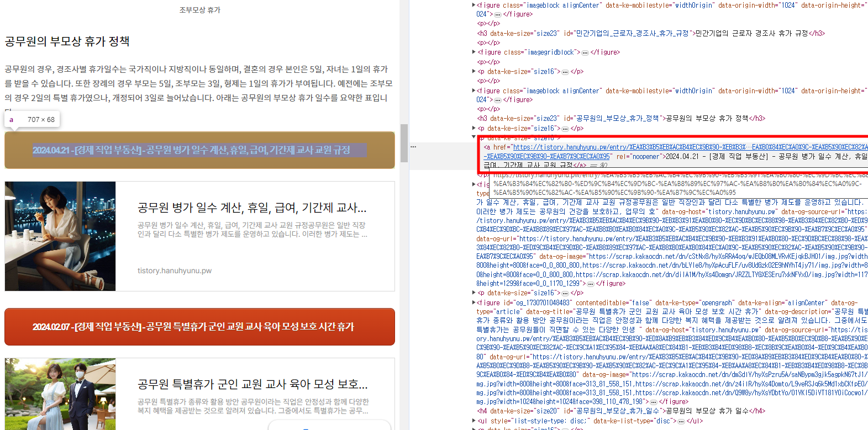
Task: Expand the collapsed p size16 node just below the 공무원의 부모상 휴가 정책 h3
Action: point(474,128)
